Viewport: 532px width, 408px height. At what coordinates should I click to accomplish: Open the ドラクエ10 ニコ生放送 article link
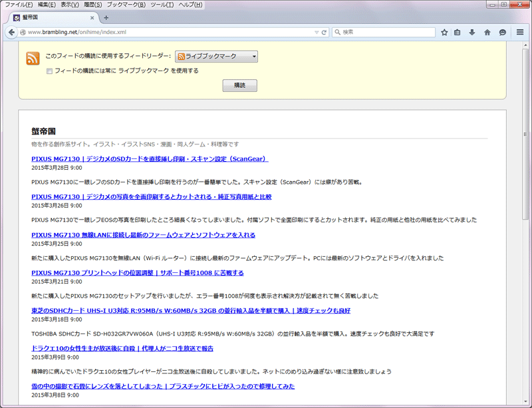122,348
